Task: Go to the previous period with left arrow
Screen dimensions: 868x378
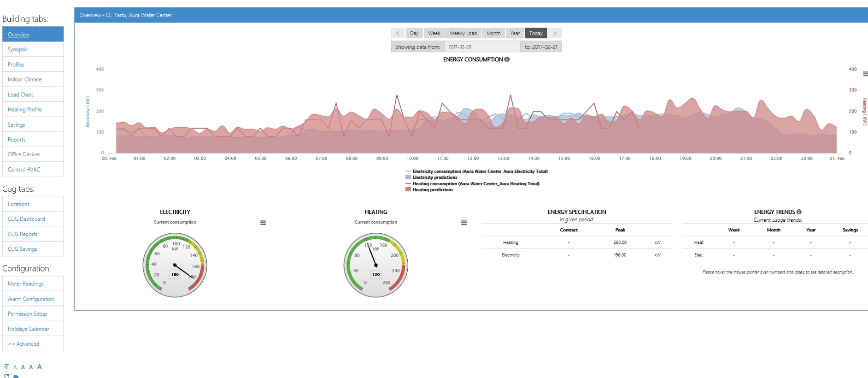Action: click(x=398, y=33)
